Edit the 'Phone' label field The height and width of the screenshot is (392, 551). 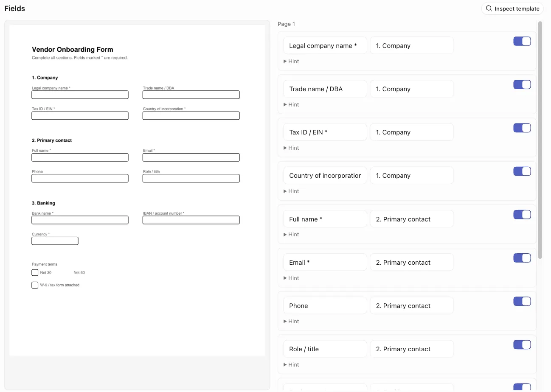[325, 305]
